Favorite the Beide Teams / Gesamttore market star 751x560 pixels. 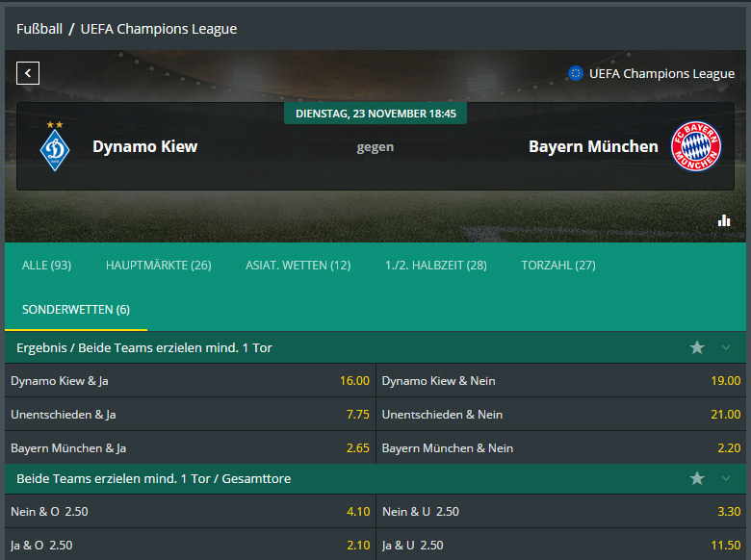[x=697, y=478]
